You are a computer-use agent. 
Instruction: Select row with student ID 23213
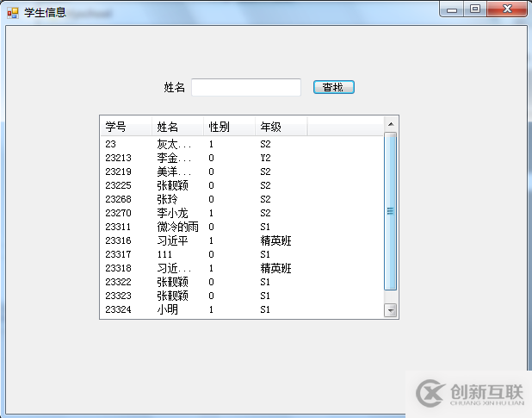pyautogui.click(x=242, y=158)
